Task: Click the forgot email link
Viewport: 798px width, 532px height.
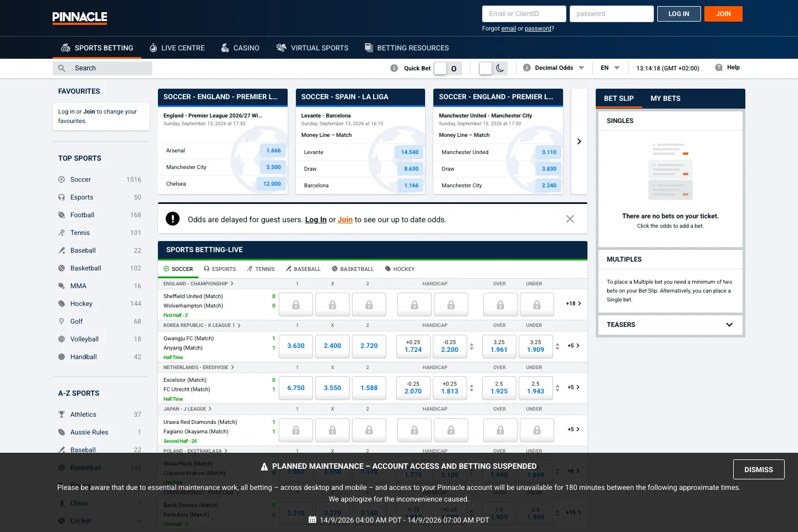Action: (509, 29)
